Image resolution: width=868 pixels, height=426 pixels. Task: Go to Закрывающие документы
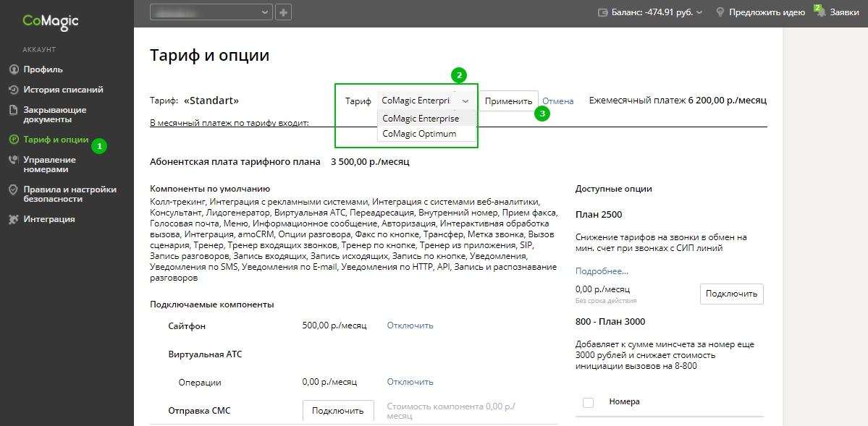(x=55, y=114)
